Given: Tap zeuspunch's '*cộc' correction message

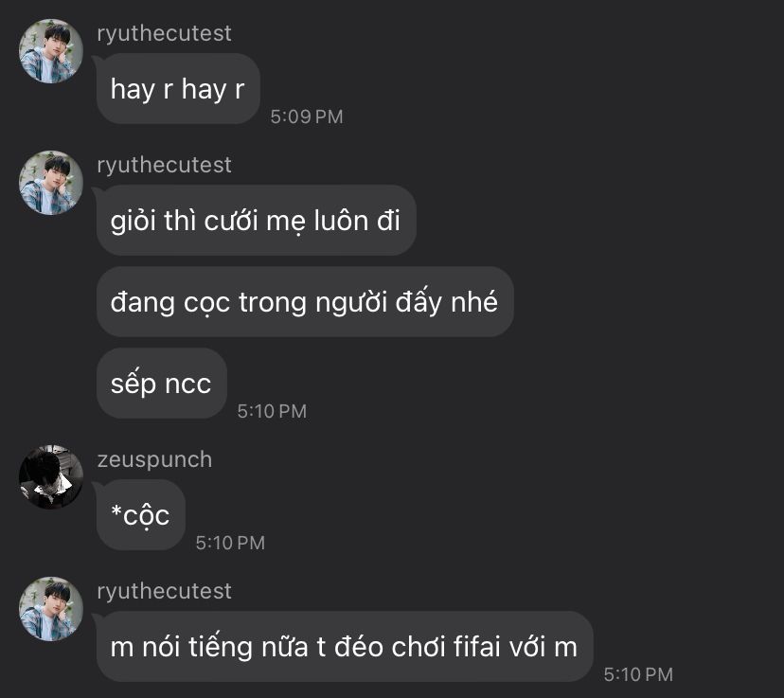Looking at the screenshot, I should coord(140,514).
